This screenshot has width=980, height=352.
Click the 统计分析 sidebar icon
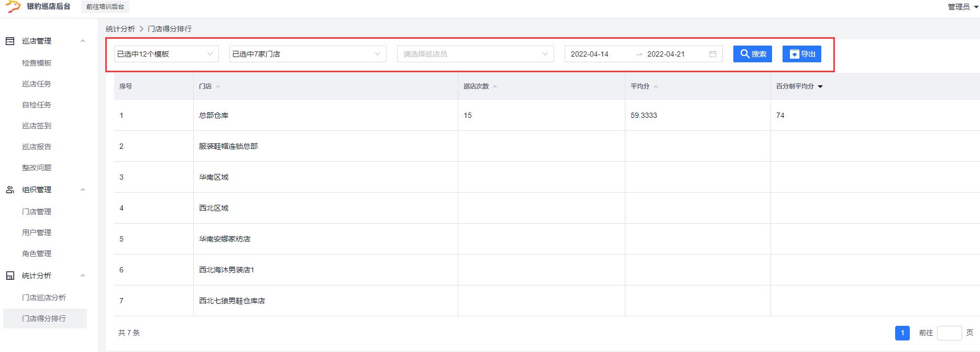(x=10, y=276)
